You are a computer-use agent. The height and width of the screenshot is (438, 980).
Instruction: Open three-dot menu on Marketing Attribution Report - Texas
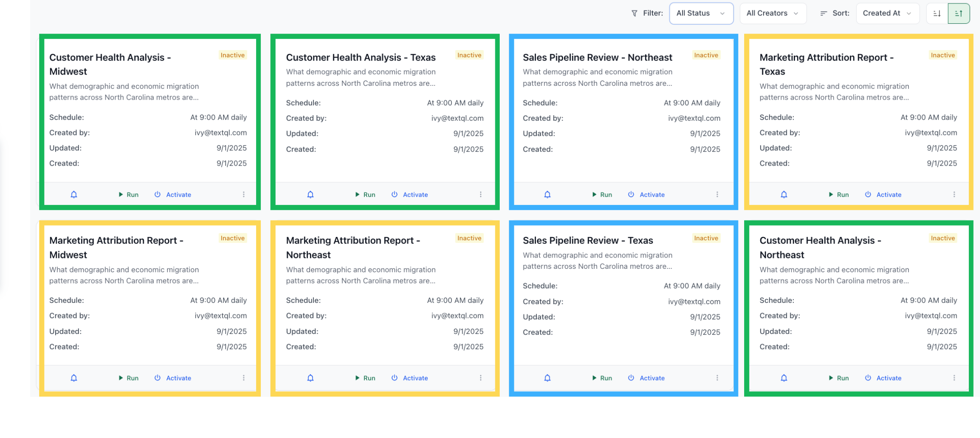(954, 195)
